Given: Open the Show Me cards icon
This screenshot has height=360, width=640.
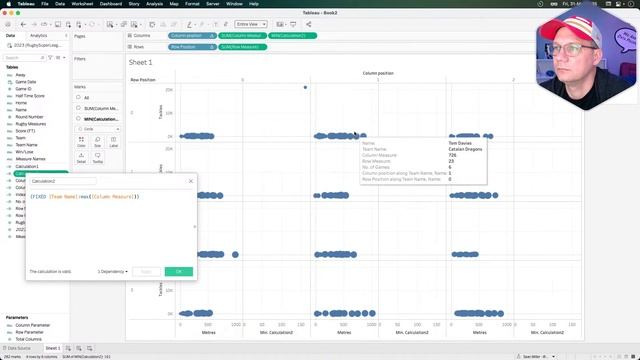Looking at the screenshot, I should click(x=280, y=24).
